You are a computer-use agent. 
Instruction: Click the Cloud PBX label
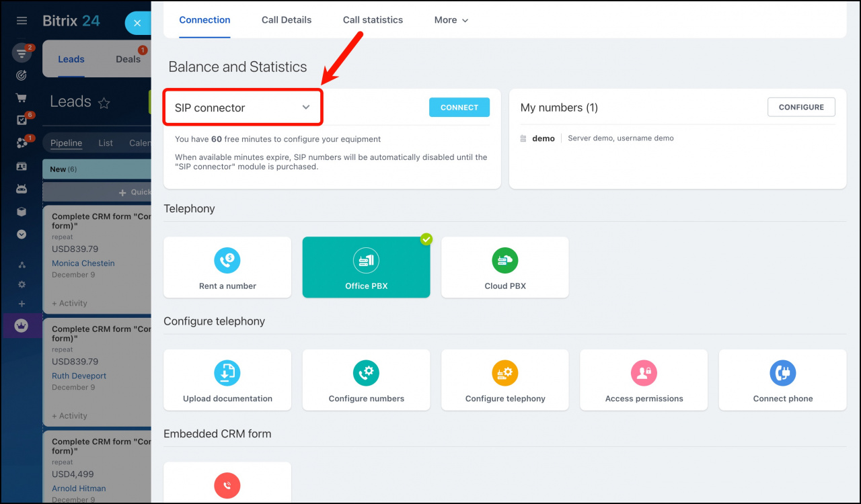point(505,286)
